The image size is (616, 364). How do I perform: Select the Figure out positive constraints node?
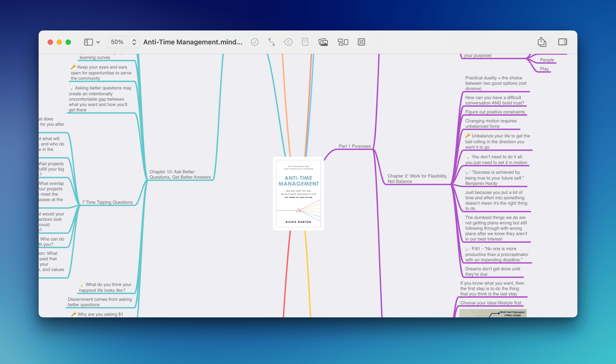pyautogui.click(x=495, y=112)
